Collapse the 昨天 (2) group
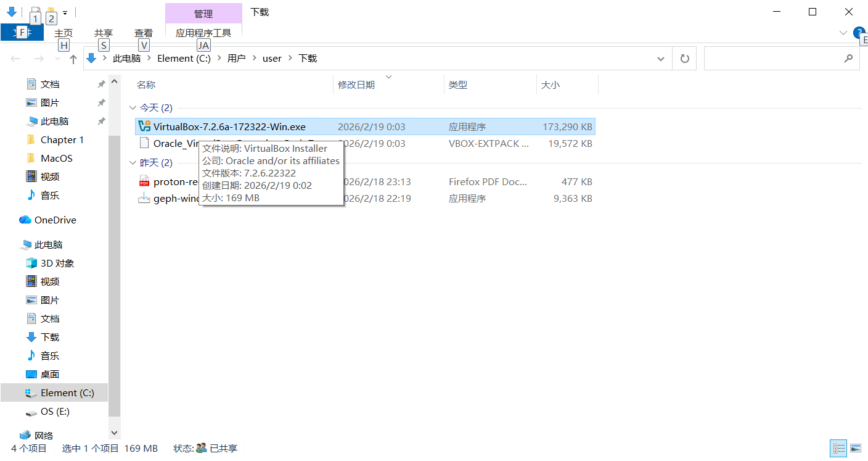 pos(133,163)
